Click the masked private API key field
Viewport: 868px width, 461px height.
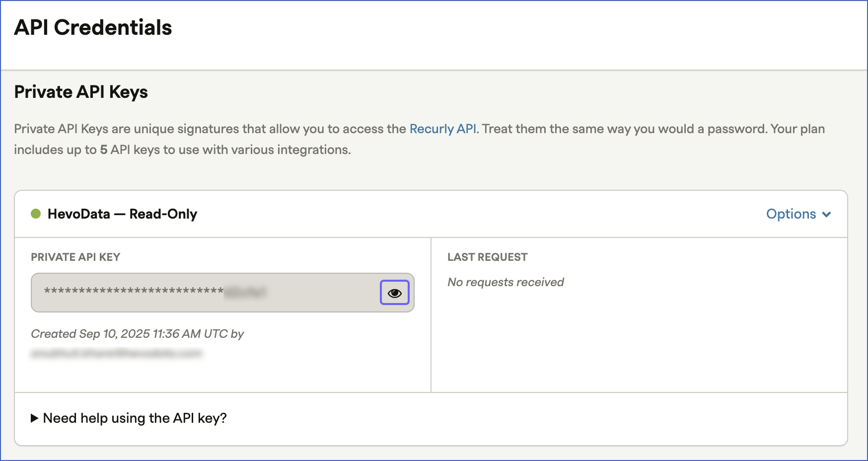[x=222, y=293]
